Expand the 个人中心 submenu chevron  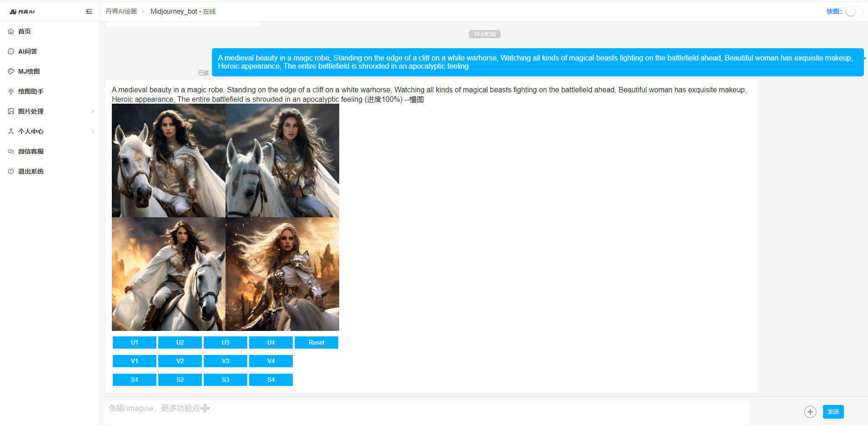(x=93, y=131)
